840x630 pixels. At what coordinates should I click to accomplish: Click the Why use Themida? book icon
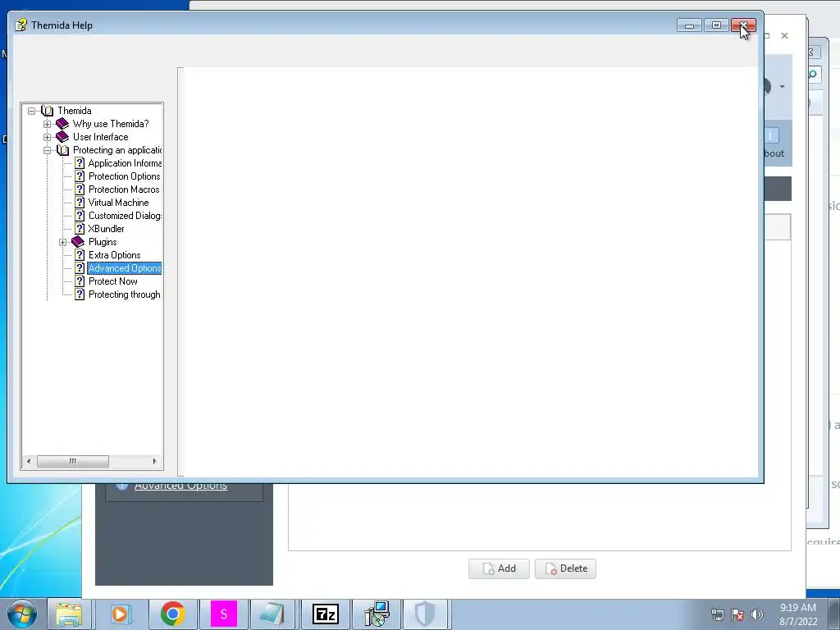coord(62,124)
